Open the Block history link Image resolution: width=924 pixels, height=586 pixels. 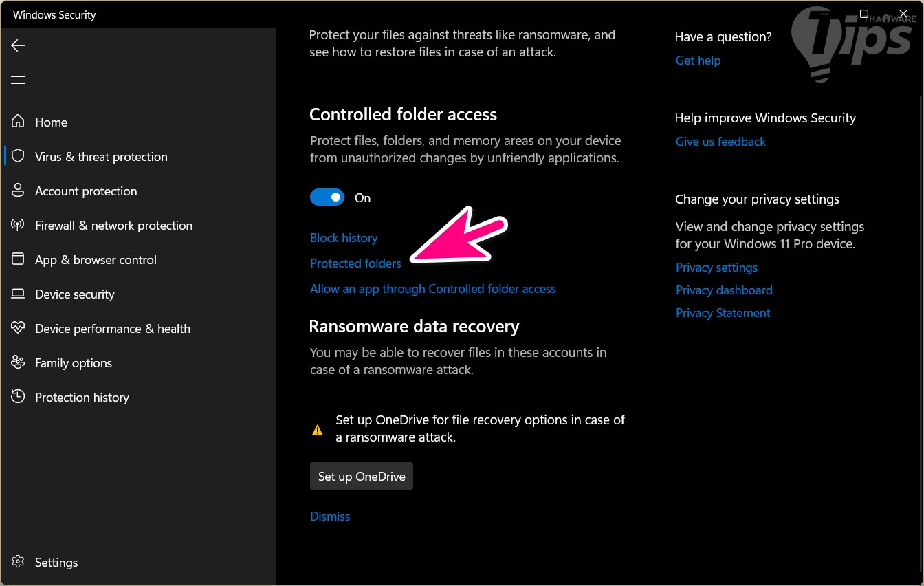(344, 238)
